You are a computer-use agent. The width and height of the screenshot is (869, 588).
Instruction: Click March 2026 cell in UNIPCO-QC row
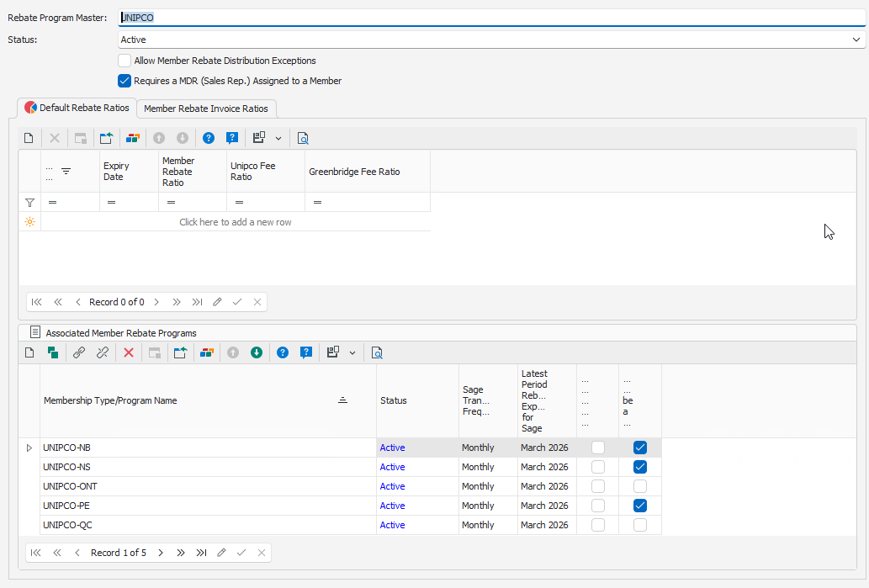click(x=547, y=525)
